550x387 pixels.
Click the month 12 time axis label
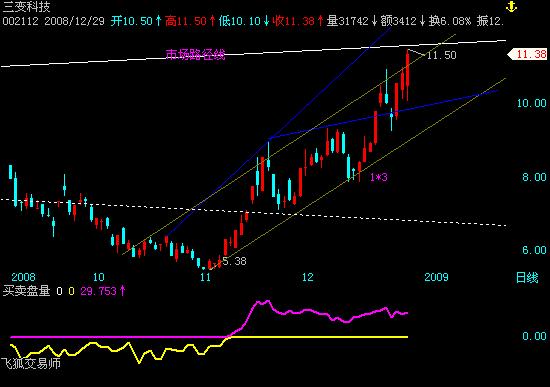coord(308,277)
